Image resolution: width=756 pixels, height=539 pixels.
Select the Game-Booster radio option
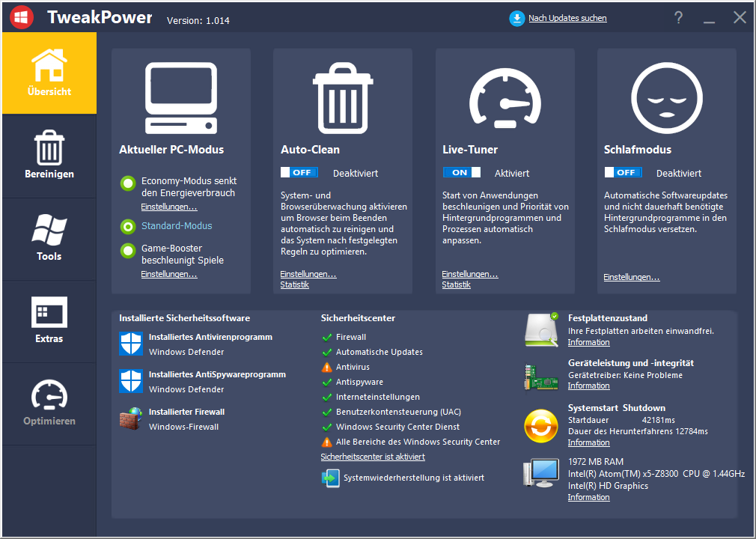[128, 250]
